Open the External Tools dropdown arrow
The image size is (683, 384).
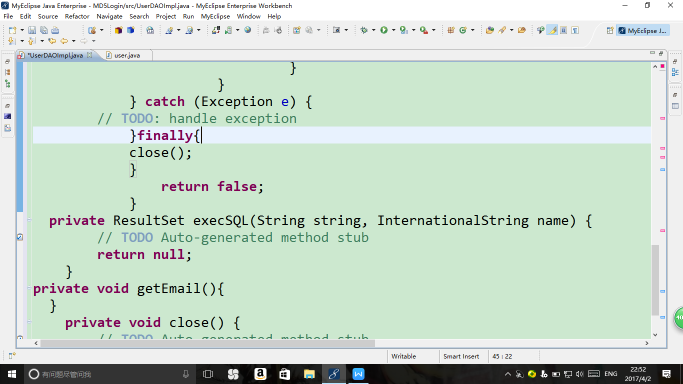(x=433, y=30)
